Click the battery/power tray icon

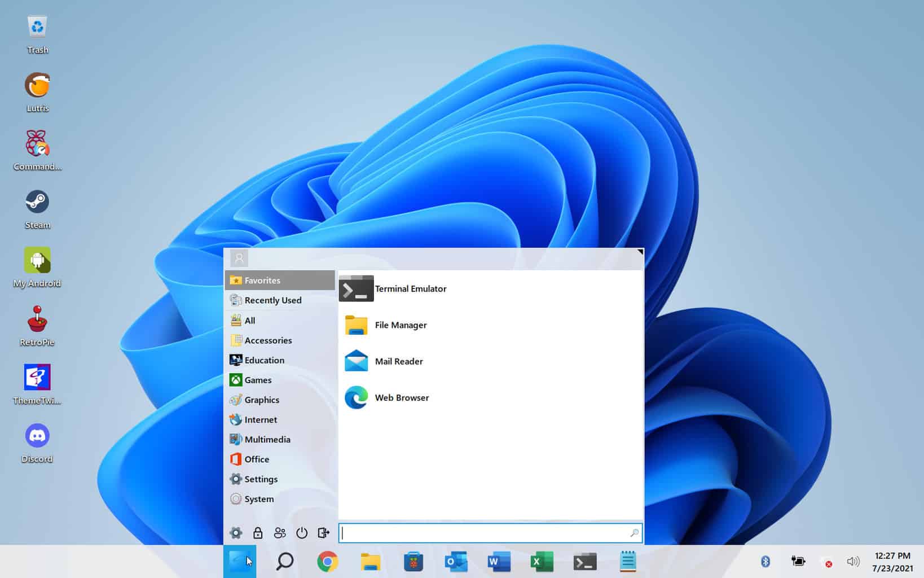[x=798, y=561]
